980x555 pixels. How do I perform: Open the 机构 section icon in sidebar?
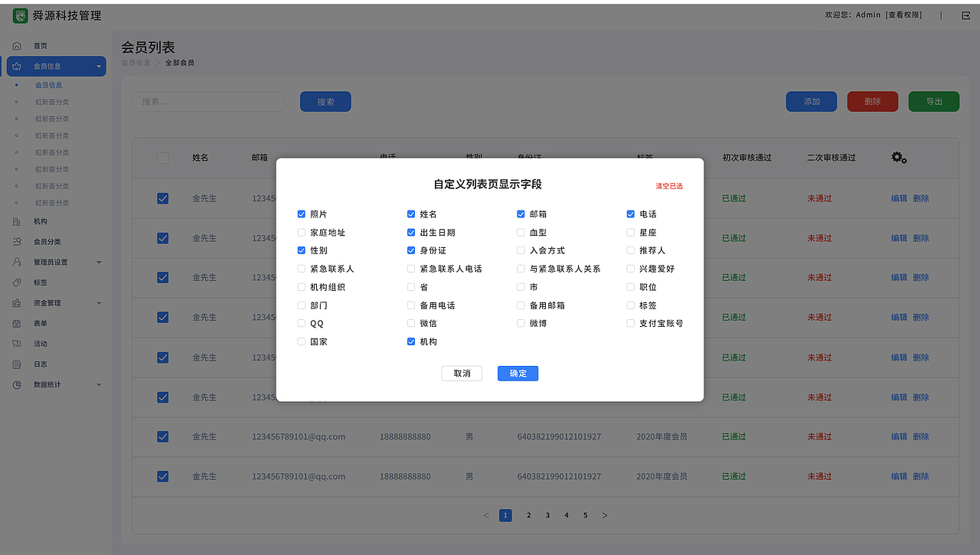(x=15, y=221)
